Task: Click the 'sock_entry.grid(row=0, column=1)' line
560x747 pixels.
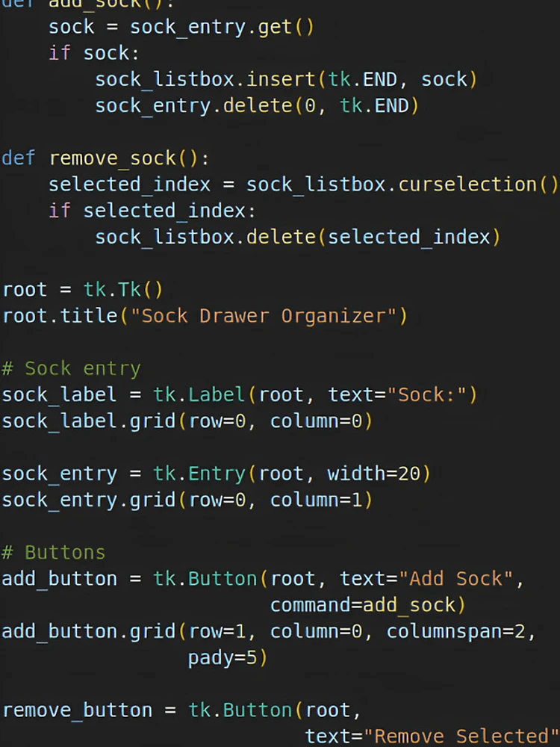Action: point(187,500)
